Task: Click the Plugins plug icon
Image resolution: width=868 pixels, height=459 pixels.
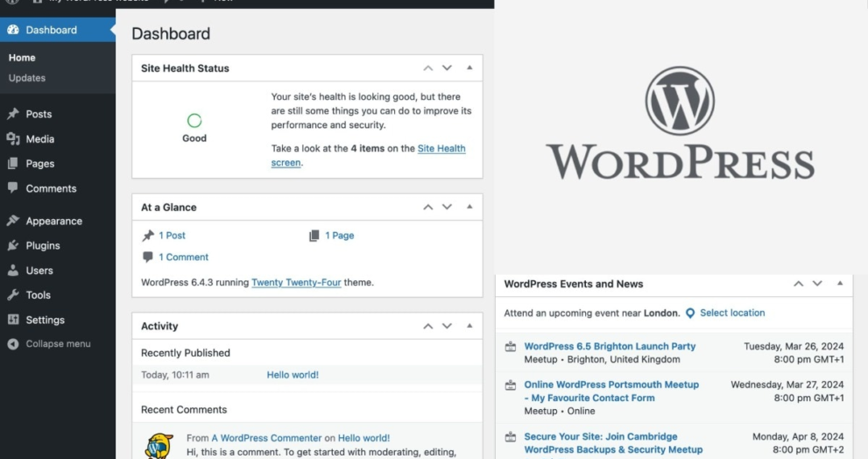Action: [x=13, y=245]
